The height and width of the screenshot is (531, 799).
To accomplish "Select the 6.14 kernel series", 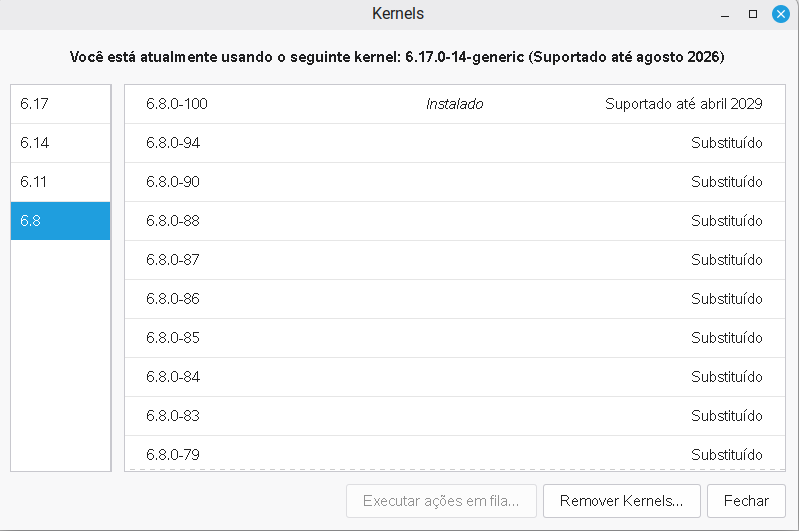I will pos(60,143).
